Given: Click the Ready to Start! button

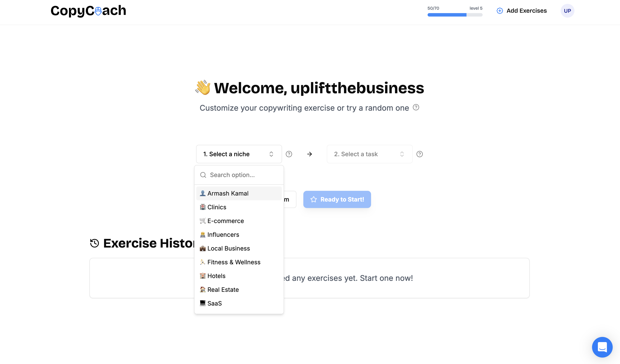Looking at the screenshot, I should (x=337, y=199).
